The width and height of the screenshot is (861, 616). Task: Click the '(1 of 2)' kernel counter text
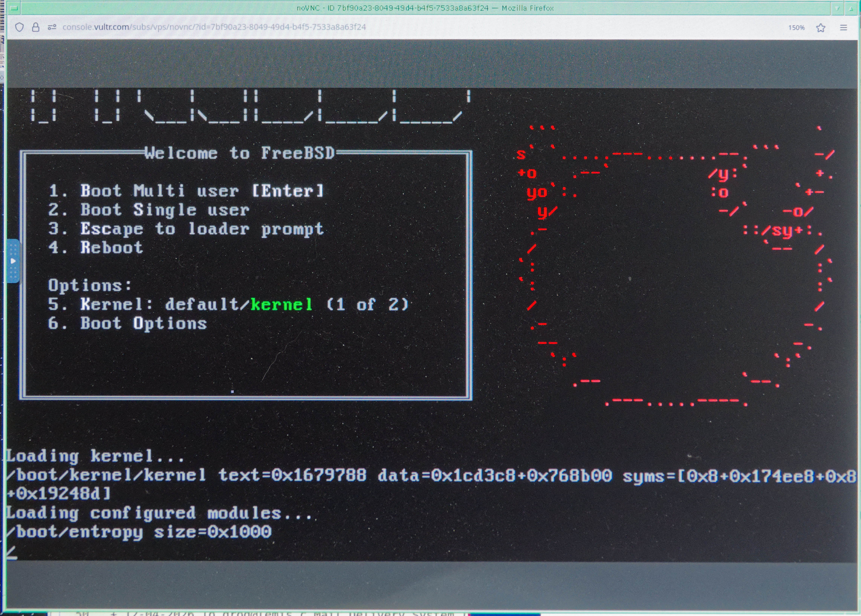click(x=368, y=304)
